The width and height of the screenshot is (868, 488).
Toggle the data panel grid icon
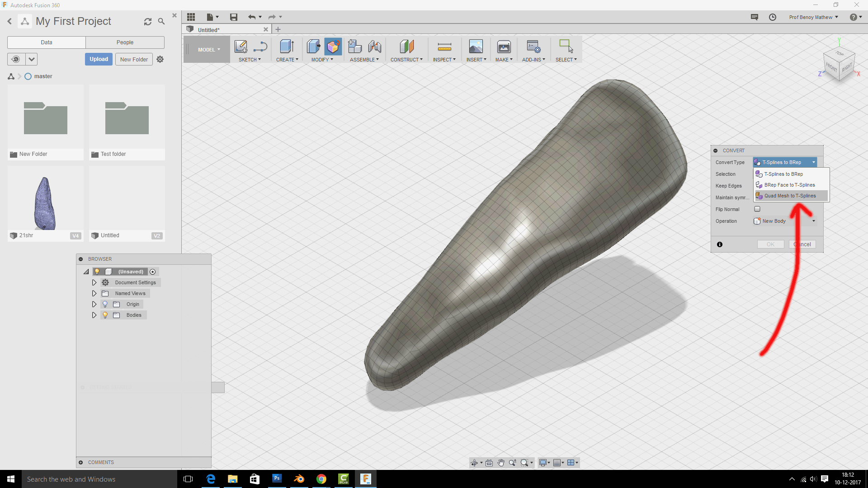tap(191, 17)
